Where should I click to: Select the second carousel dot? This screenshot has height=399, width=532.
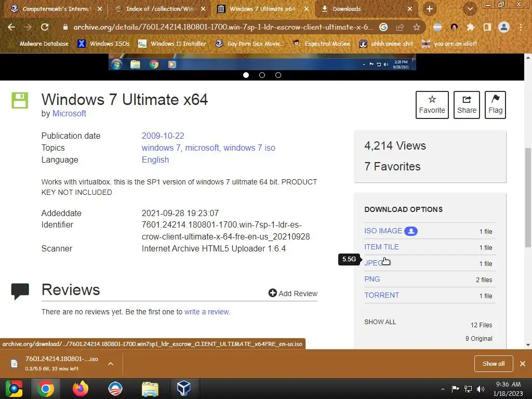(262, 75)
